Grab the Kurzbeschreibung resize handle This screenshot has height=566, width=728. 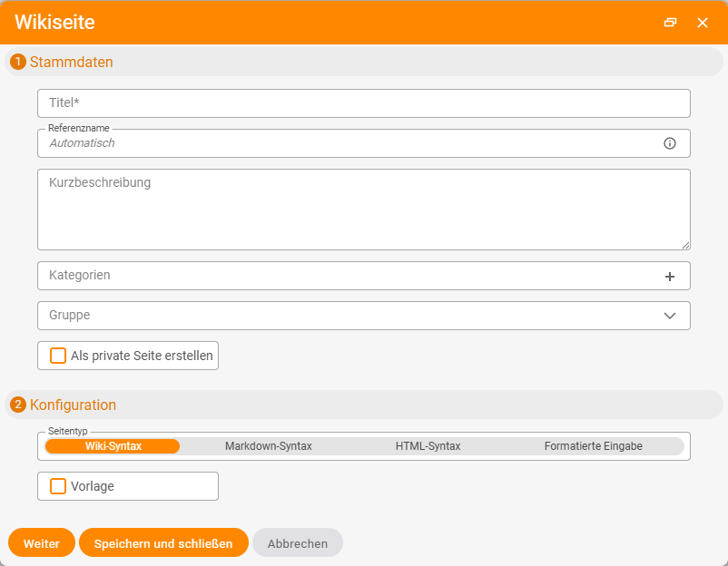tap(685, 246)
